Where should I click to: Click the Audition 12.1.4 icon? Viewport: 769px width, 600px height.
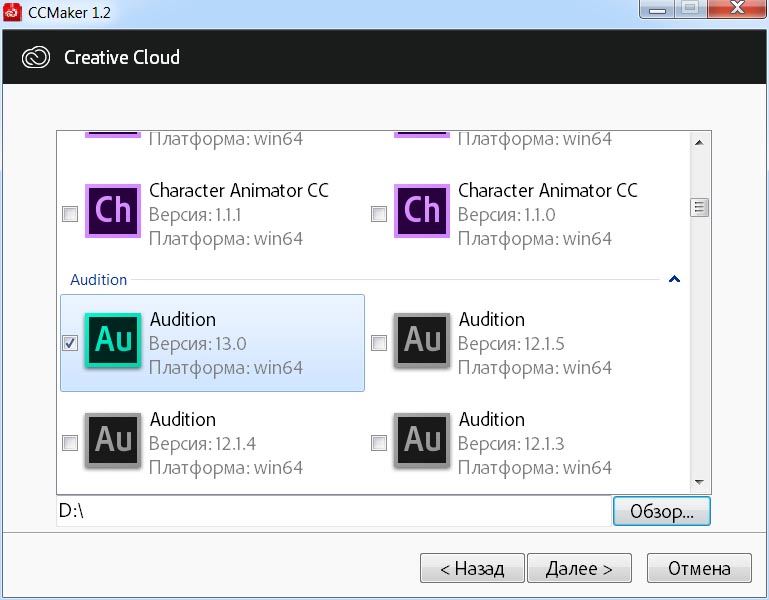[x=113, y=440]
